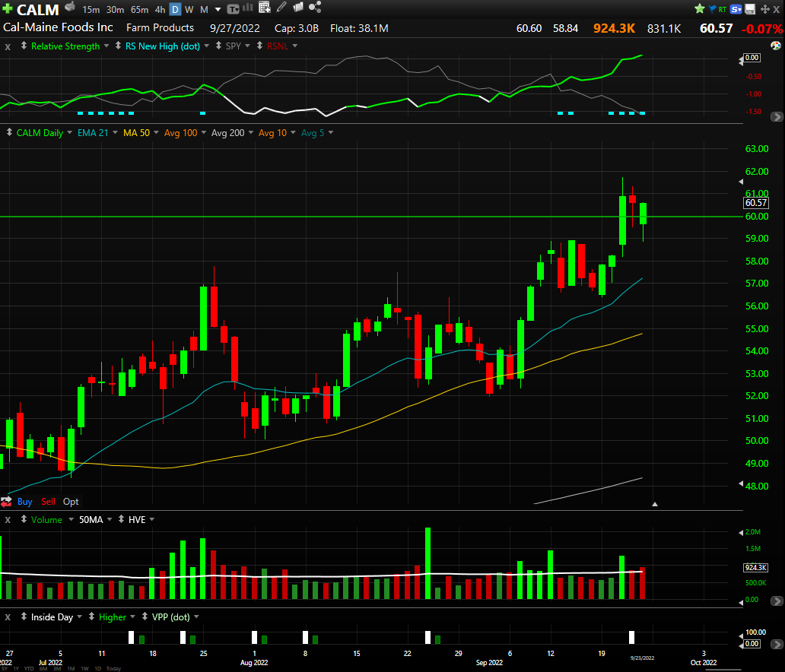Close the Inside Day pane with x
Viewport: 785px width, 672px height.
click(8, 618)
